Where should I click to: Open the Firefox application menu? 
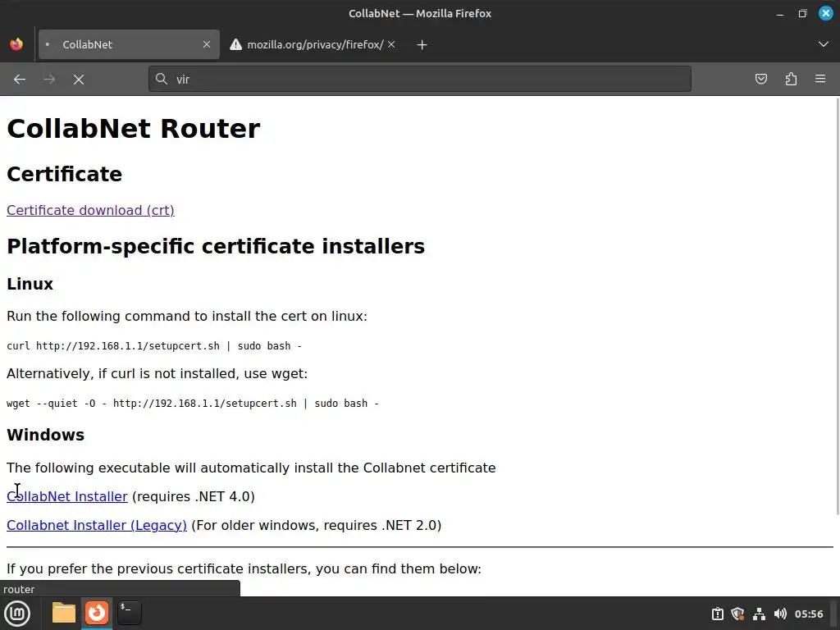click(820, 80)
